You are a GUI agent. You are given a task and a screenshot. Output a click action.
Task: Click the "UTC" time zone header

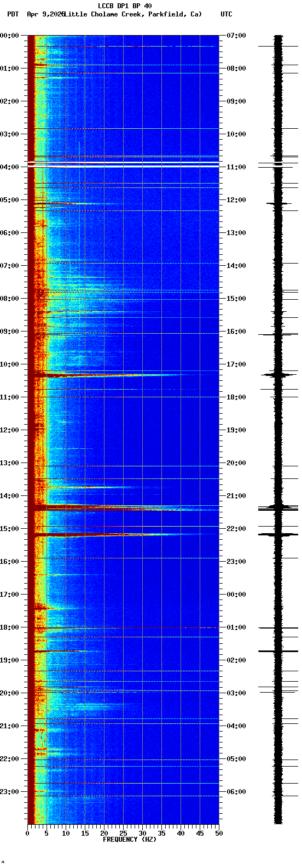(x=226, y=14)
